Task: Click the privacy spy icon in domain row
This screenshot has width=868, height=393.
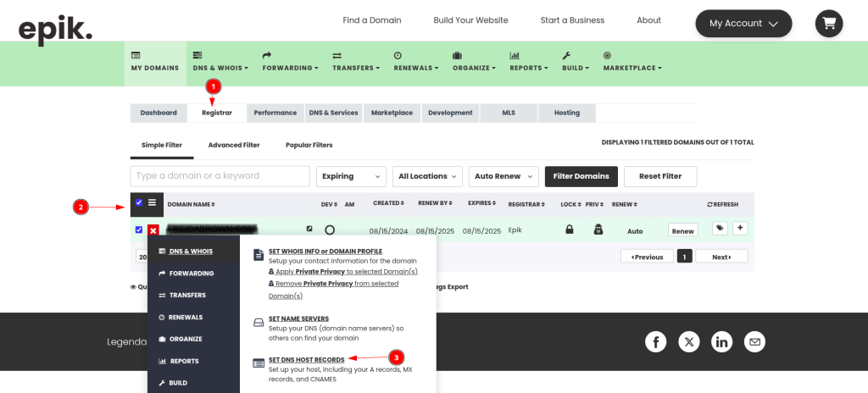Action: point(598,230)
